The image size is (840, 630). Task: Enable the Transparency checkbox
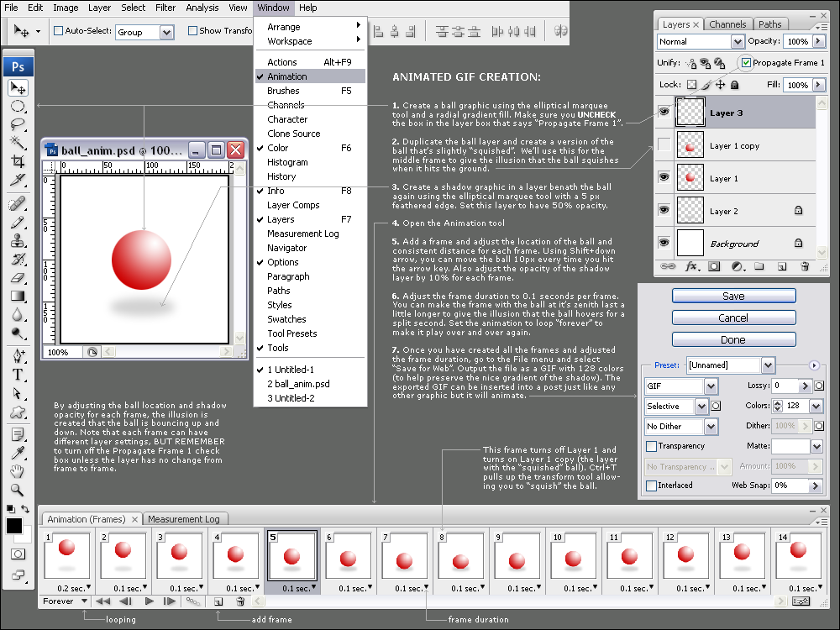[x=652, y=446]
